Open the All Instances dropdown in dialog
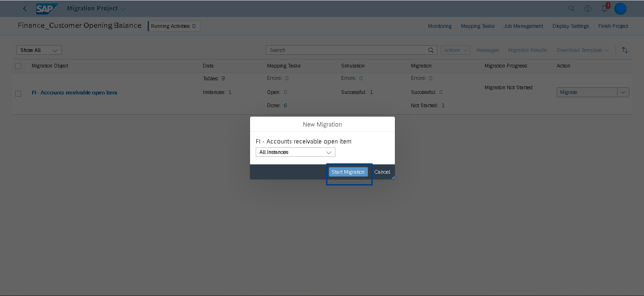 pyautogui.click(x=295, y=152)
